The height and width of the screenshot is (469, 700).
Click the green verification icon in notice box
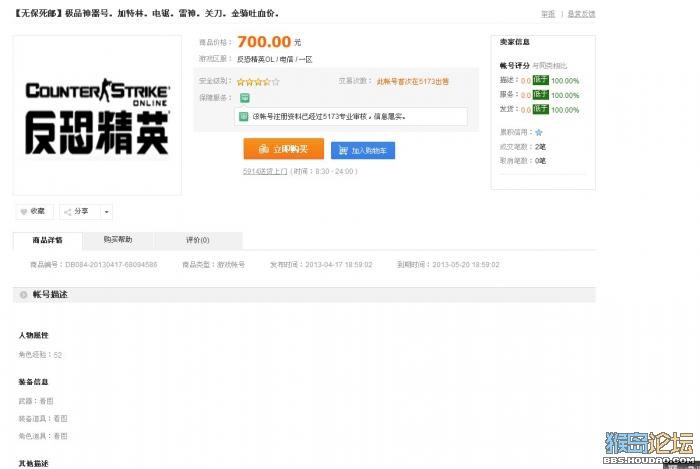(244, 116)
